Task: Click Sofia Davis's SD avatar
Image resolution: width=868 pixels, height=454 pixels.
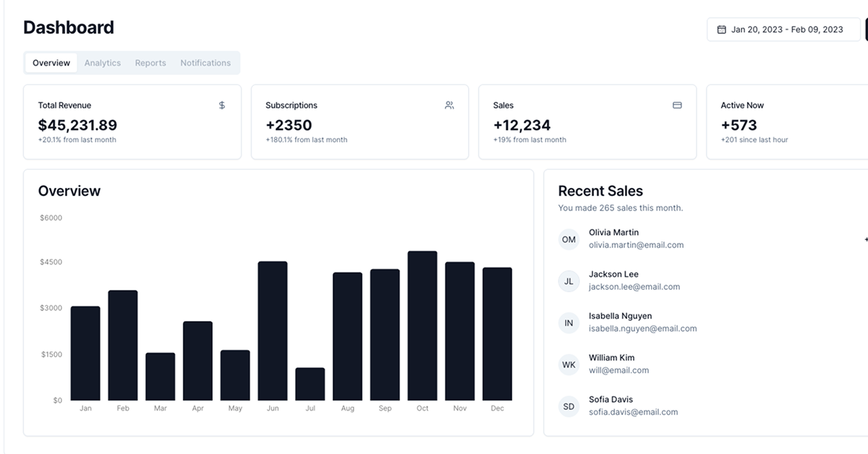Action: pos(569,406)
